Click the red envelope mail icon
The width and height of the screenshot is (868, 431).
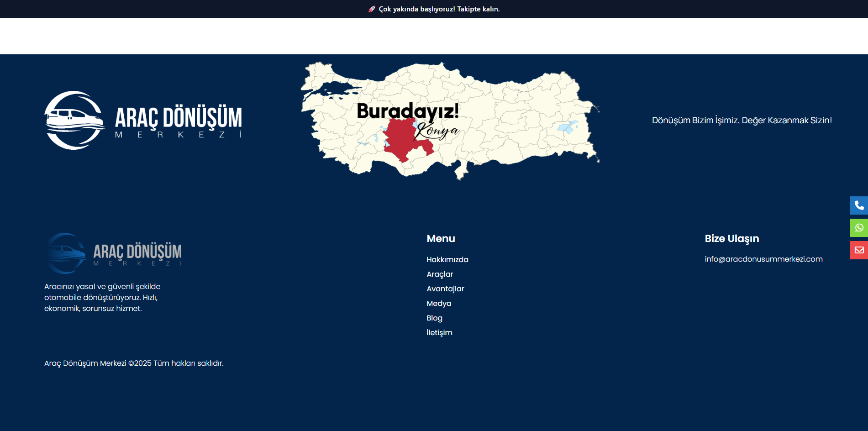[859, 250]
